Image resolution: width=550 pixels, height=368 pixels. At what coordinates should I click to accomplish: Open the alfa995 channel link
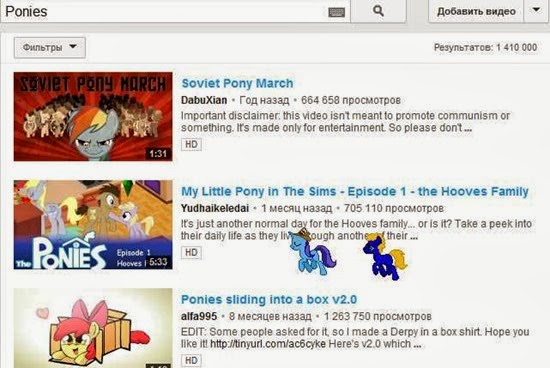click(x=199, y=316)
